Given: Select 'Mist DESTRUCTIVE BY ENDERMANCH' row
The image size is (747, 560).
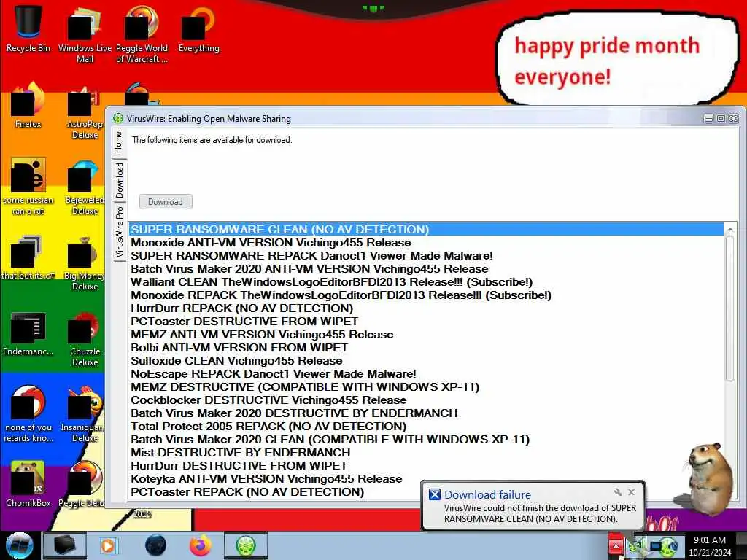Looking at the screenshot, I should coord(426,452).
